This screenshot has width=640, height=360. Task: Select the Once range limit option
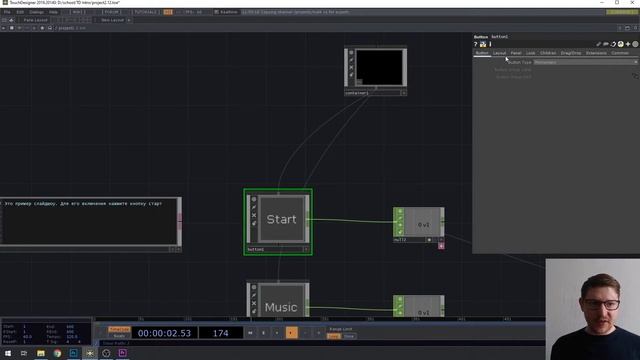pyautogui.click(x=349, y=336)
